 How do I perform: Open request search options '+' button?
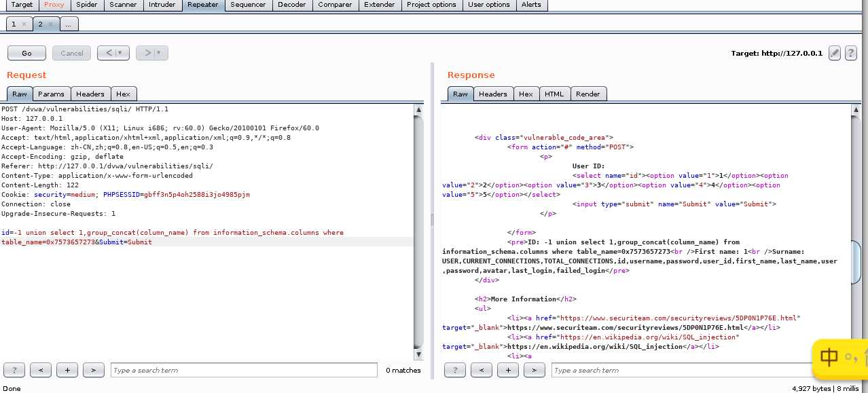point(67,370)
